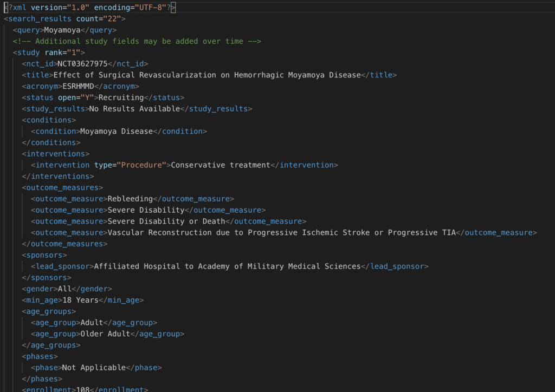Click the NCT03627975 identifier
This screenshot has width=555, height=392.
[x=82, y=64]
